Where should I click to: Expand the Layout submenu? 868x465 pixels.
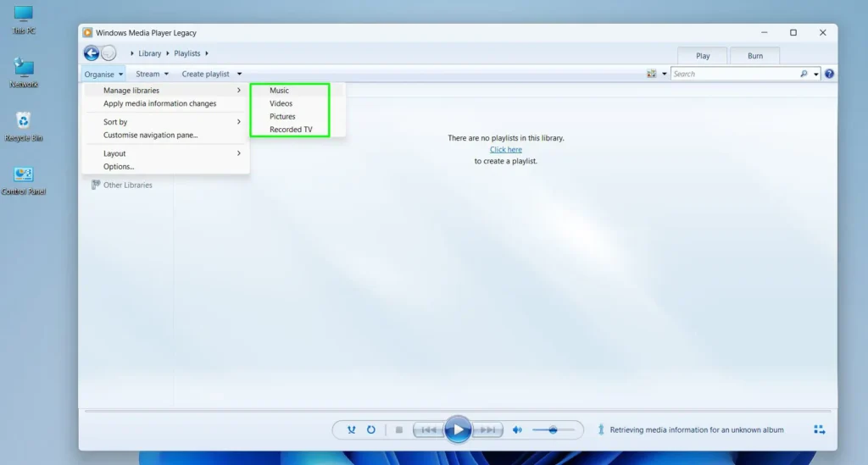pos(166,153)
